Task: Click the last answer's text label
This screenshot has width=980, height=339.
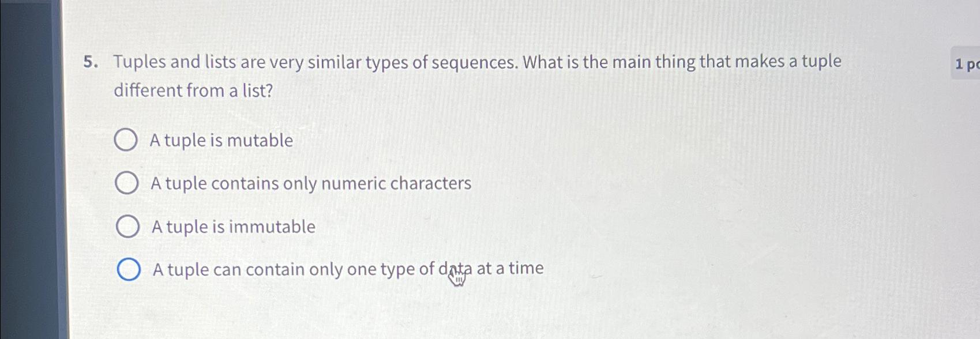Action: click(347, 269)
